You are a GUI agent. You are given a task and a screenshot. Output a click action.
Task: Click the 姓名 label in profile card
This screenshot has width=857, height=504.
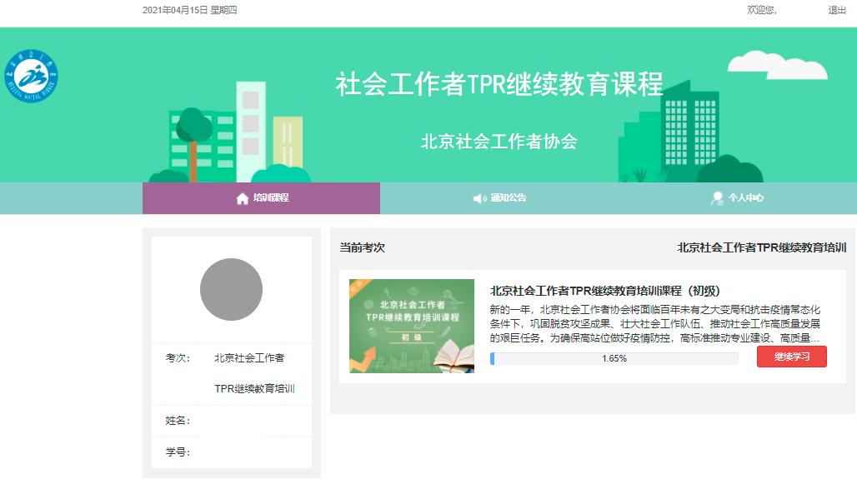click(x=178, y=421)
